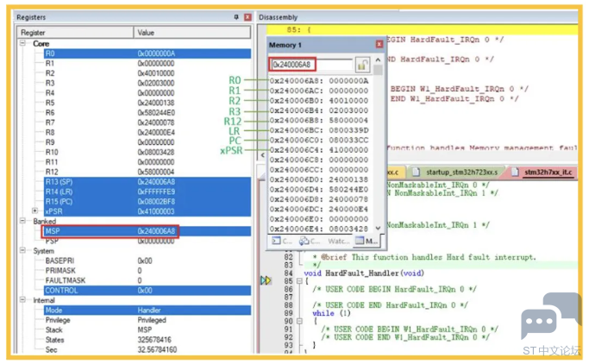Select the R13 (SP) register row
This screenshot has width=589, height=364.
coord(147,181)
